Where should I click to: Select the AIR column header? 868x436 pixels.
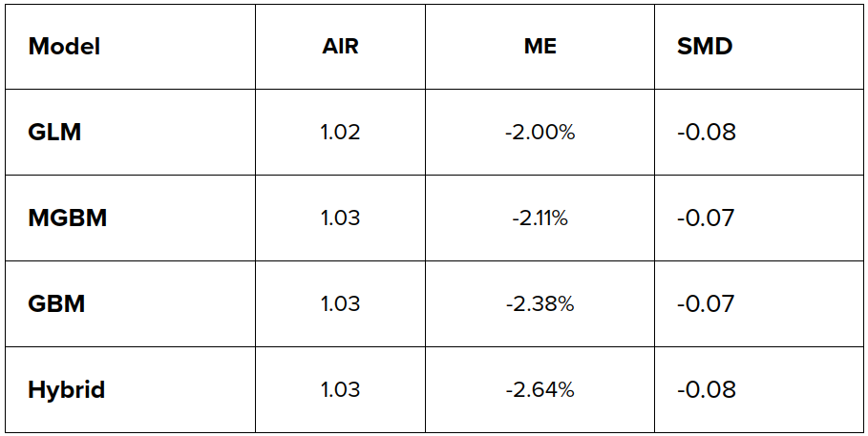click(340, 46)
